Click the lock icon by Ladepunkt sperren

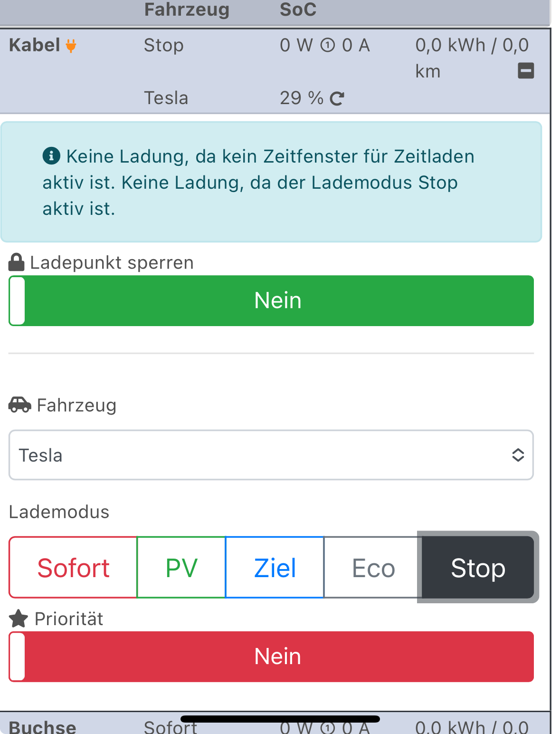tap(17, 262)
